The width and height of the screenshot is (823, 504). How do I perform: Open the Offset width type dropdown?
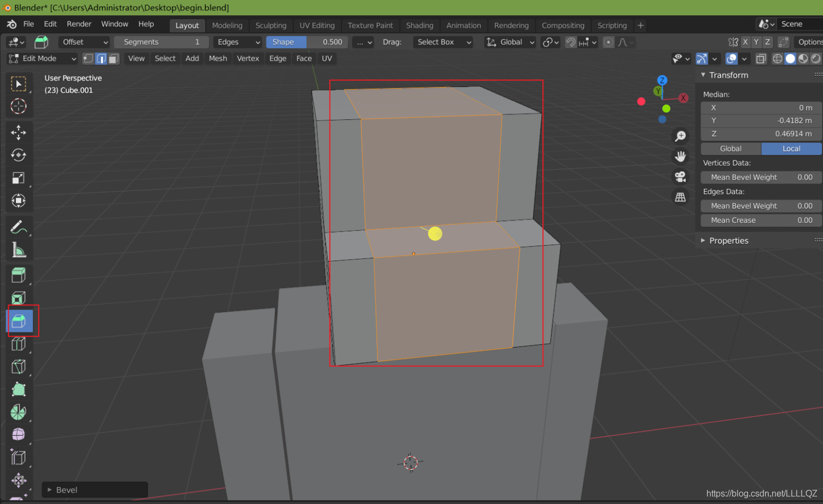click(84, 42)
